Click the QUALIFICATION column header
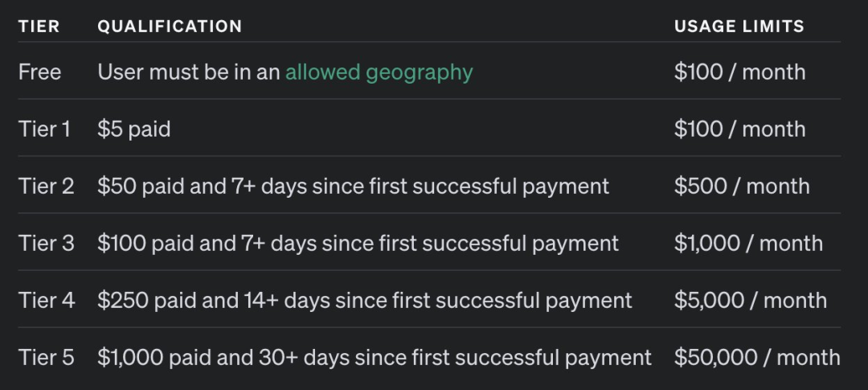The image size is (868, 390). [170, 27]
